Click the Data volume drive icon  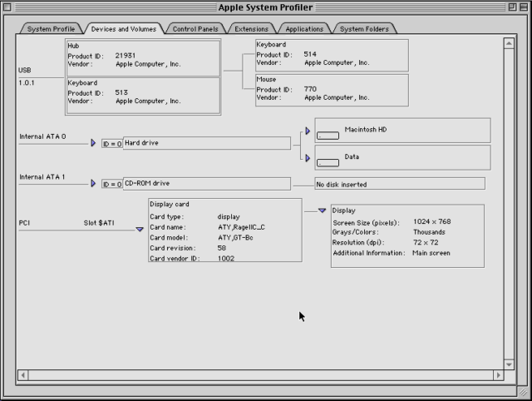[x=328, y=162]
